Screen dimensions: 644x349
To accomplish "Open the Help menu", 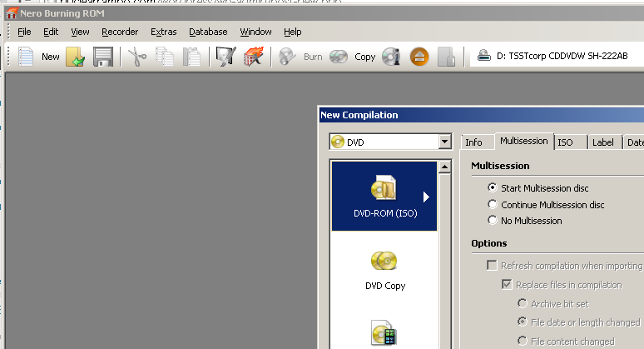I will coord(292,32).
